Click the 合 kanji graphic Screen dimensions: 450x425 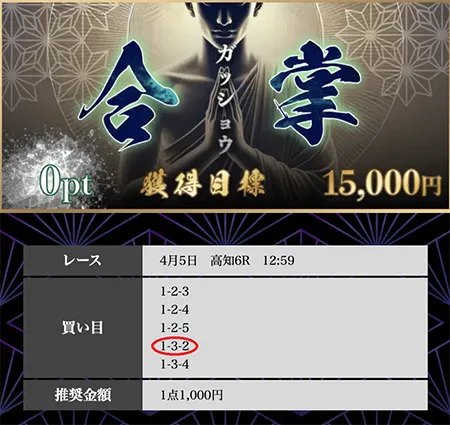132,95
